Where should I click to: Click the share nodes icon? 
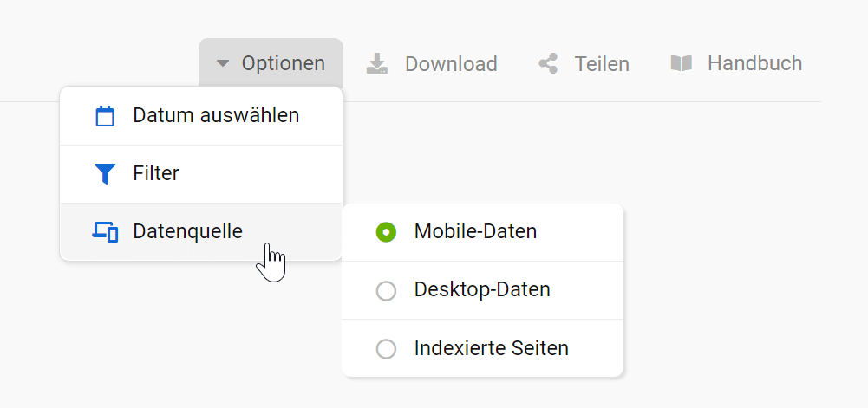pos(548,64)
